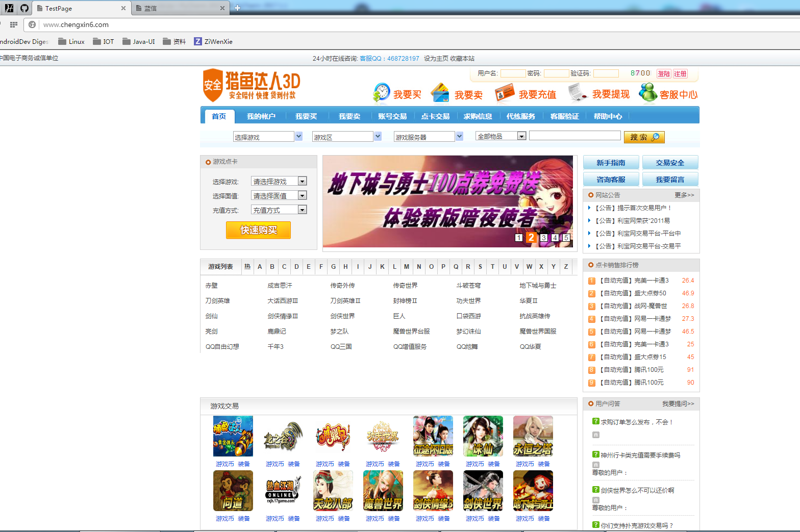
Task: Click the 我要提现 document icon
Action: pyautogui.click(x=578, y=93)
